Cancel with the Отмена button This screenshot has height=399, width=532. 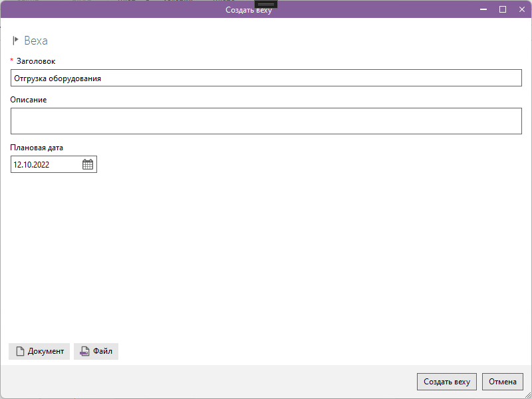[503, 382]
